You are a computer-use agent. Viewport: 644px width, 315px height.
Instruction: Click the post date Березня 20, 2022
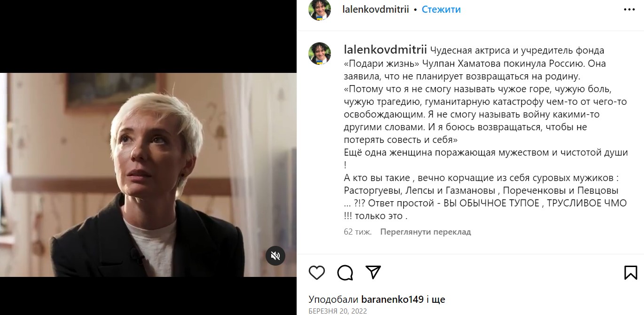pos(338,311)
